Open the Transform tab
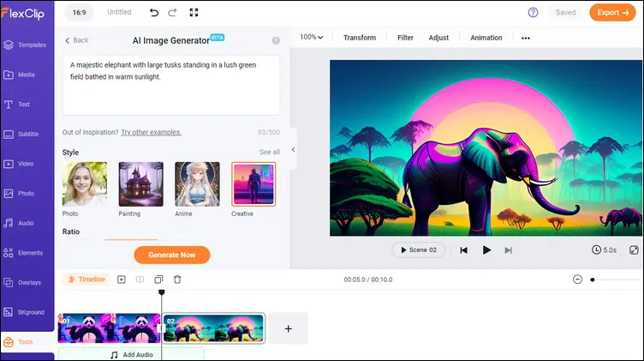Viewport: 644px width, 361px height. (360, 38)
